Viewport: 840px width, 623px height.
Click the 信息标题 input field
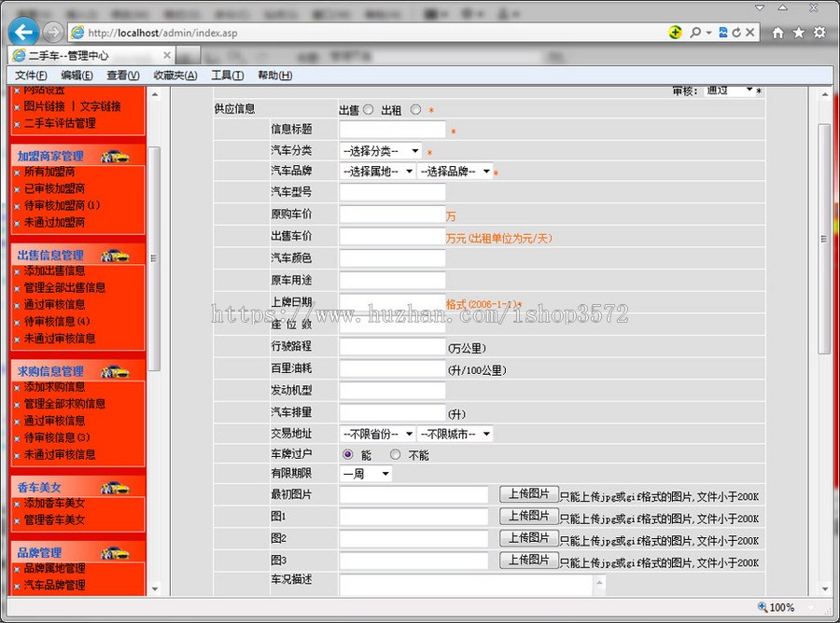click(x=392, y=128)
